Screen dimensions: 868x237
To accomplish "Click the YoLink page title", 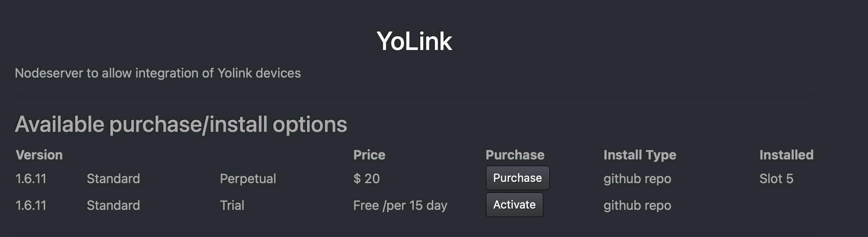I will [x=414, y=41].
